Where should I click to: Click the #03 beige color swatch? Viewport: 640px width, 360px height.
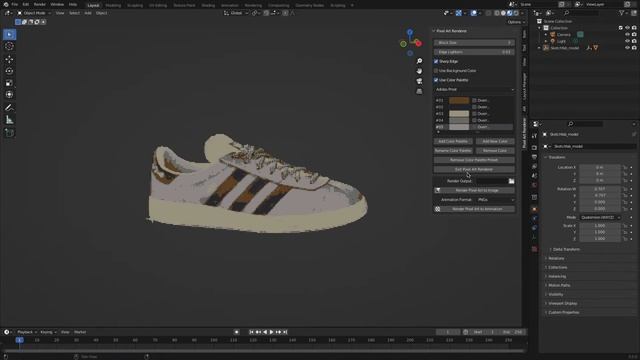tap(459, 113)
